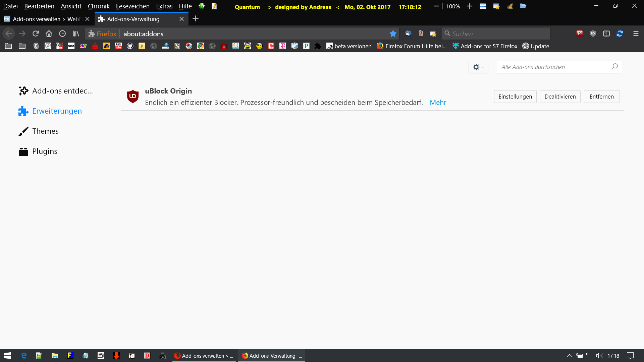Image resolution: width=644 pixels, height=362 pixels.
Task: Open the GitHub bookmark icon
Action: 130,46
